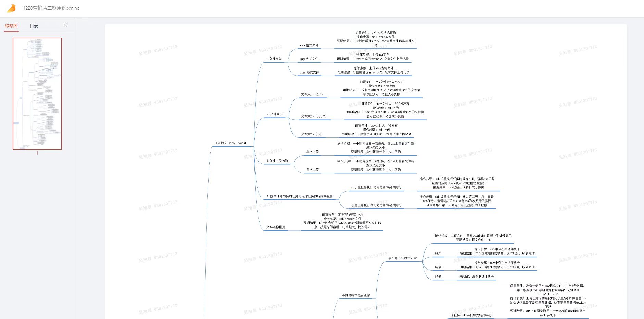Screen dimensions: 644x319
Task: Select the 子任务md5手机号为特殊字符 node
Action: coord(471,315)
